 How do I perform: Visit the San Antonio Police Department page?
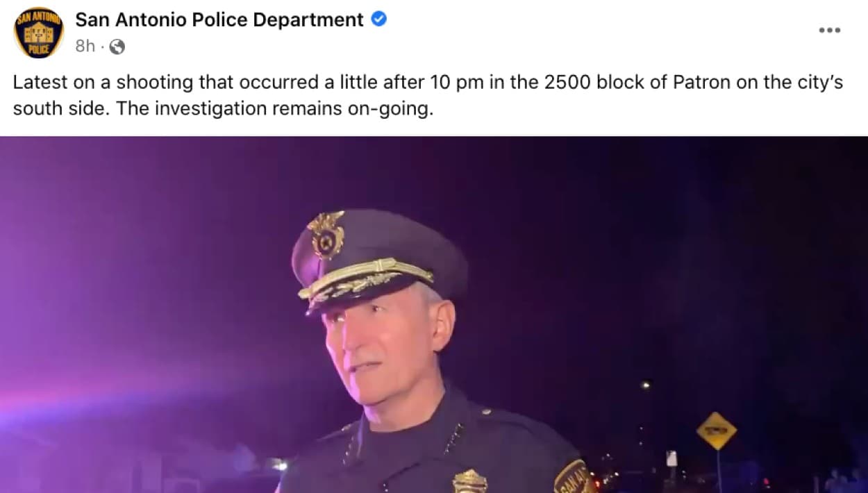[x=219, y=20]
